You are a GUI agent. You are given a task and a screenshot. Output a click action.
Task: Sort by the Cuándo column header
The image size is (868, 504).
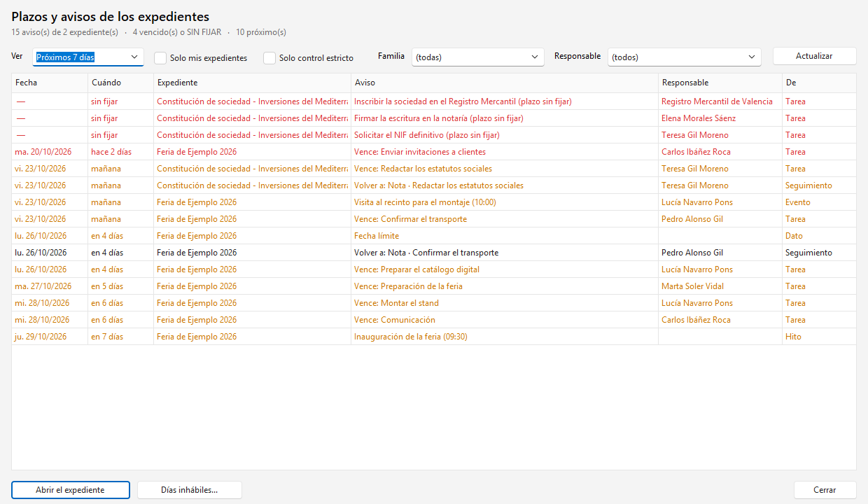(120, 83)
